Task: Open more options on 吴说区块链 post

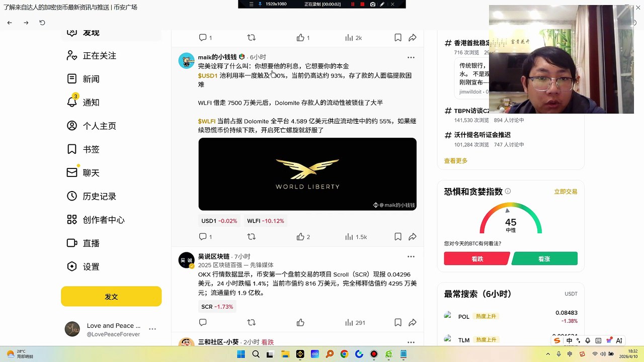Action: click(x=411, y=256)
